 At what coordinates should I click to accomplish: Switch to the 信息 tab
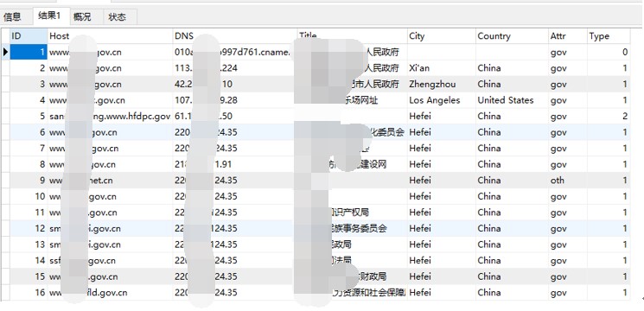(13, 17)
